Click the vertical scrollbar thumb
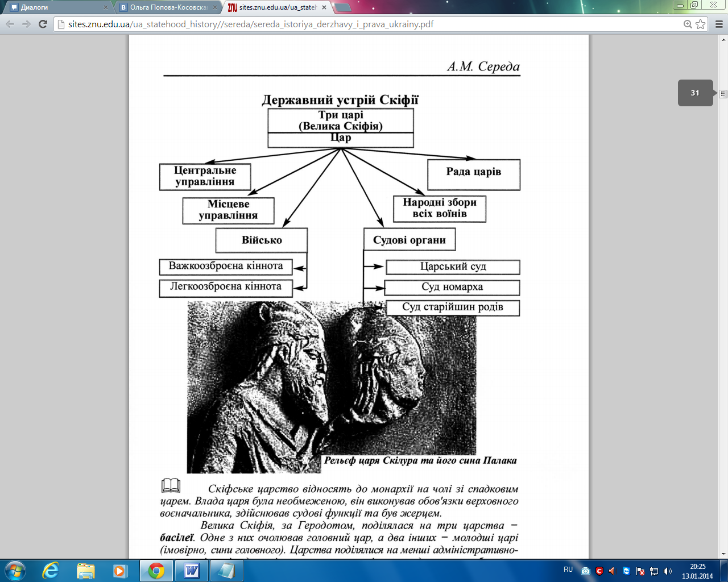 tap(723, 94)
